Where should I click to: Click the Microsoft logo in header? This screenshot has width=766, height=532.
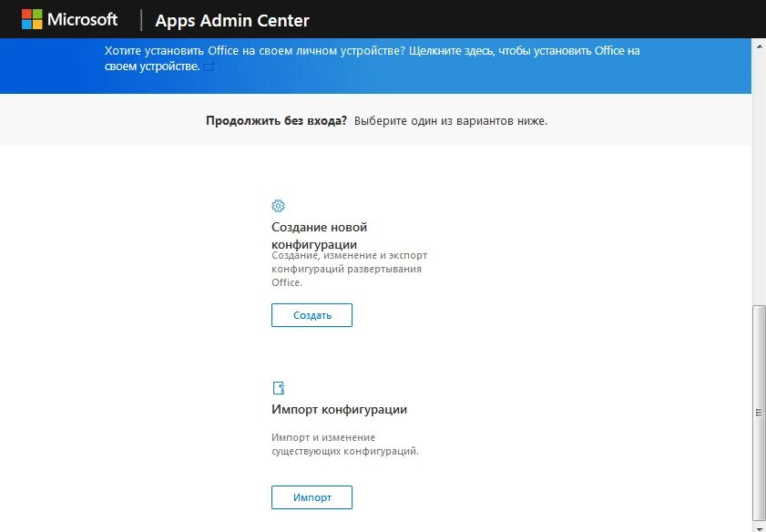pos(70,19)
